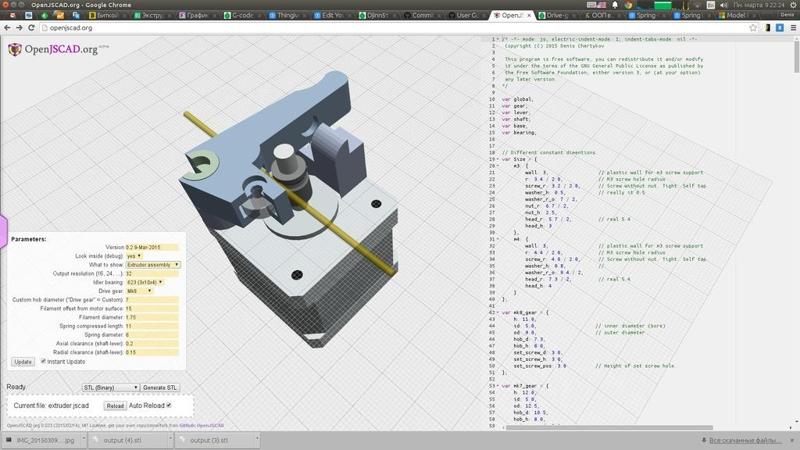The width and height of the screenshot is (800, 450).
Task: Close the downloads bar with X
Action: pyautogui.click(x=790, y=440)
